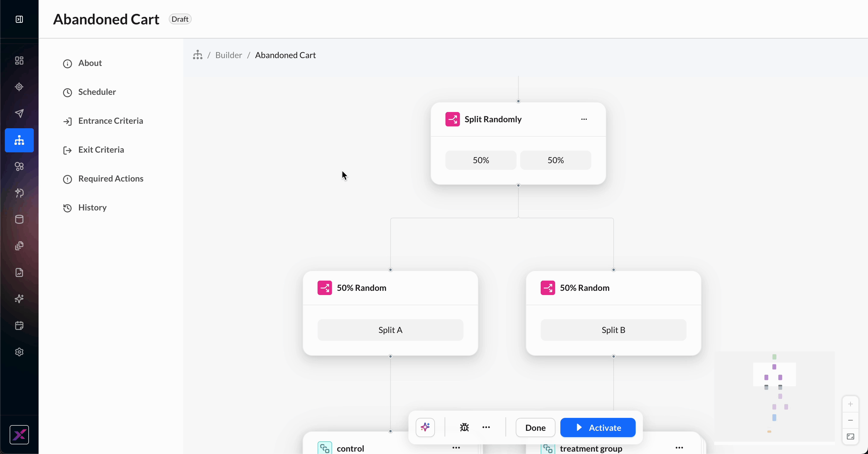The height and width of the screenshot is (454, 868).
Task: Open more options in the bottom toolbar
Action: click(486, 428)
